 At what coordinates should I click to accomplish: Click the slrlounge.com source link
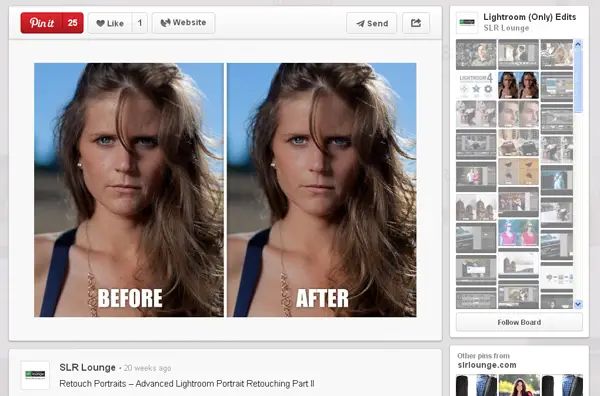coord(487,365)
